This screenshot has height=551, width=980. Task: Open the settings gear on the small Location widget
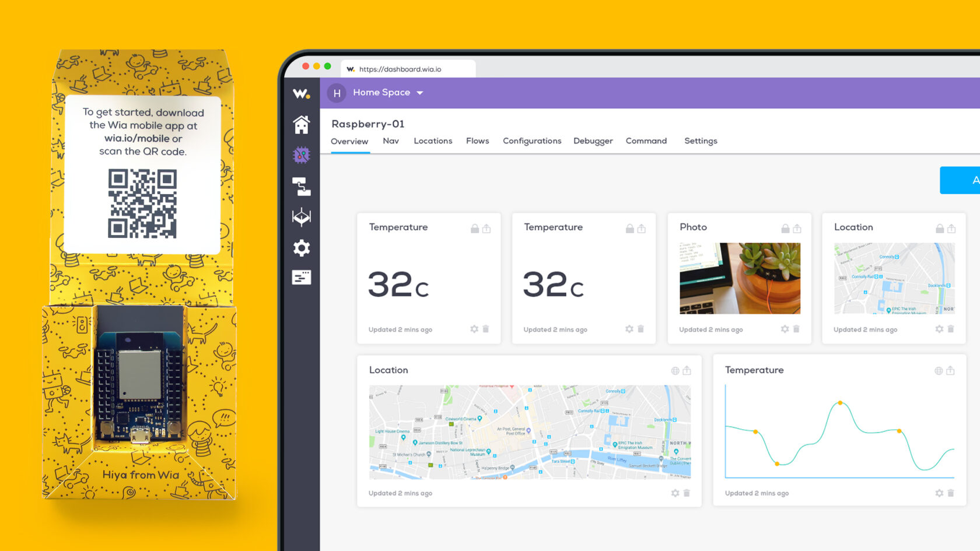939,329
